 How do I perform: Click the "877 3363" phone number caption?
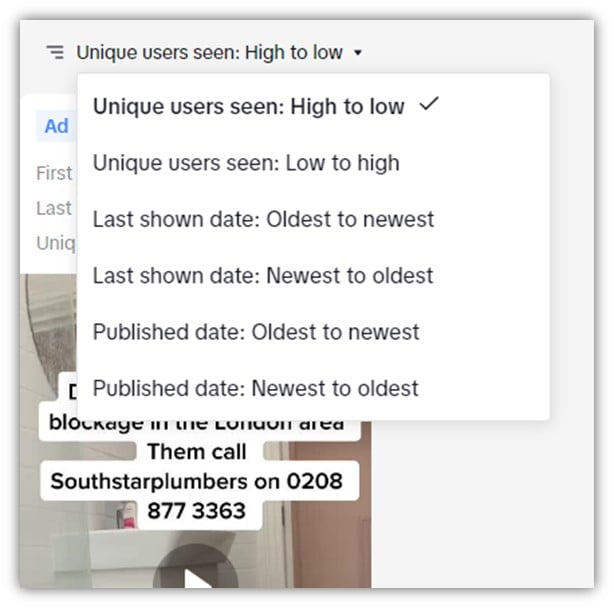tap(197, 511)
